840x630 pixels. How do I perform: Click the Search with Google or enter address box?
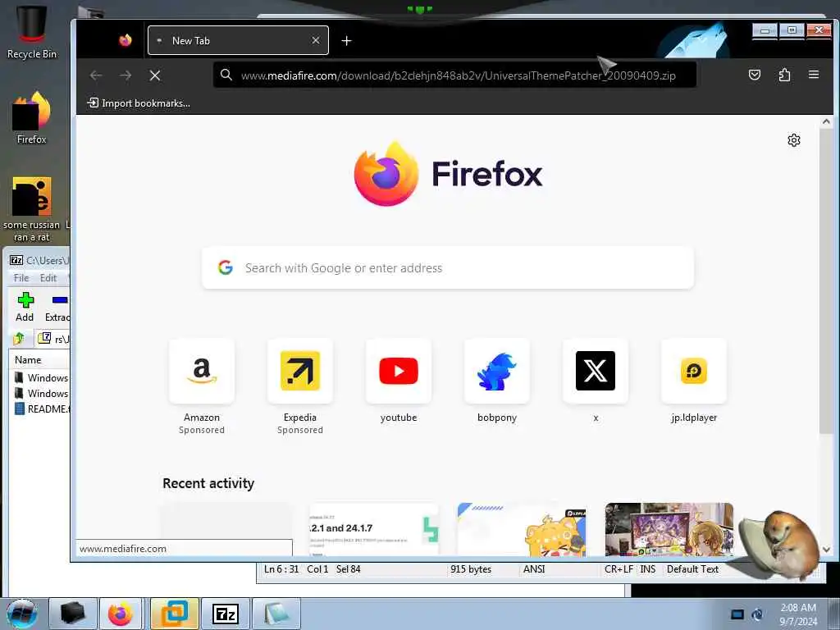(x=448, y=268)
